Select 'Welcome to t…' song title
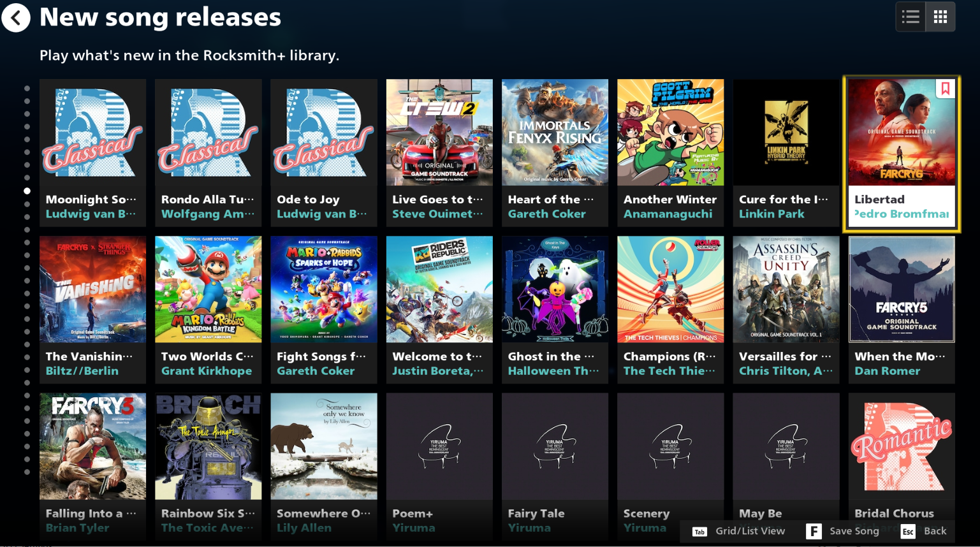 pyautogui.click(x=437, y=356)
